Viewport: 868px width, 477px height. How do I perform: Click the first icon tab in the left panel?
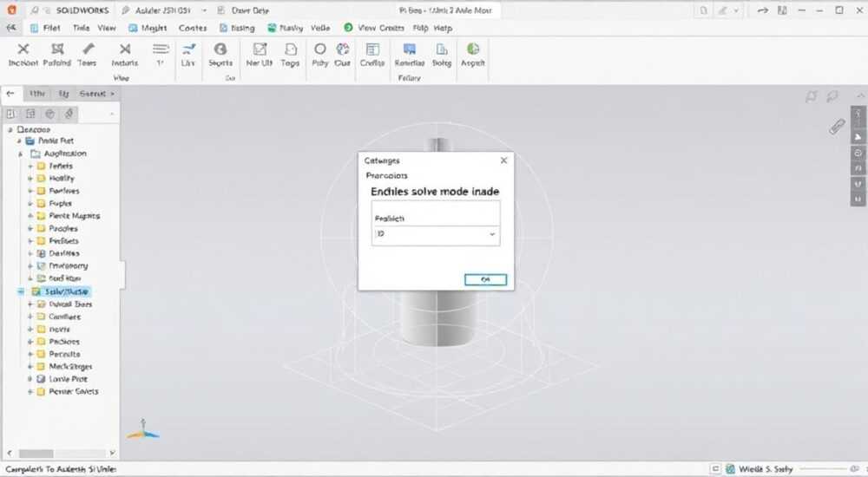click(10, 114)
